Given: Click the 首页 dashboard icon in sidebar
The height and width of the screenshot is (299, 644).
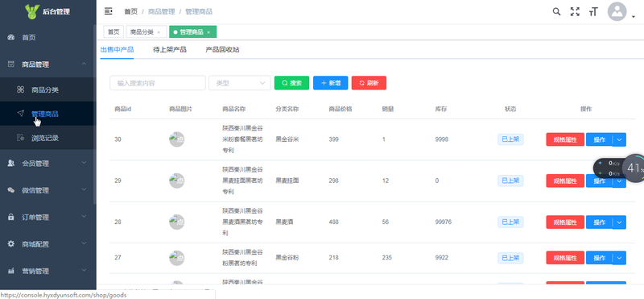Looking at the screenshot, I should tap(11, 37).
